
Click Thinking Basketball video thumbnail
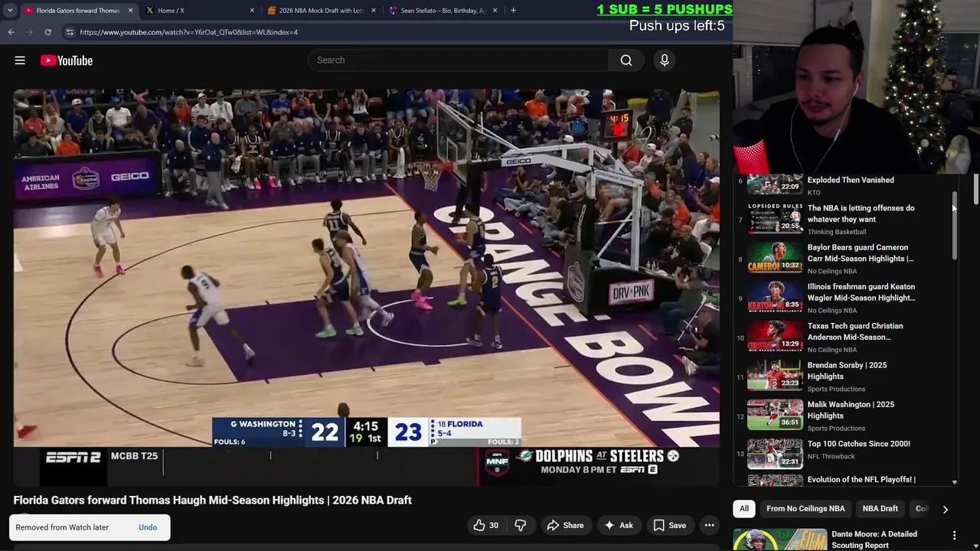pos(775,217)
